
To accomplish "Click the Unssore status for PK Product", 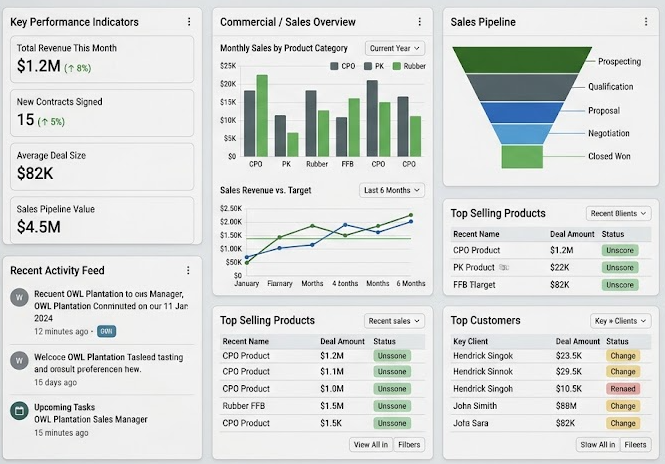I will [x=620, y=268].
